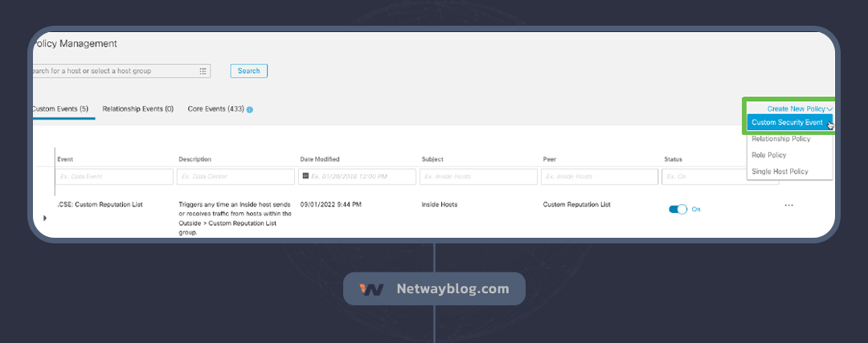Click the Core Events info icon
The width and height of the screenshot is (868, 343).
coord(250,109)
